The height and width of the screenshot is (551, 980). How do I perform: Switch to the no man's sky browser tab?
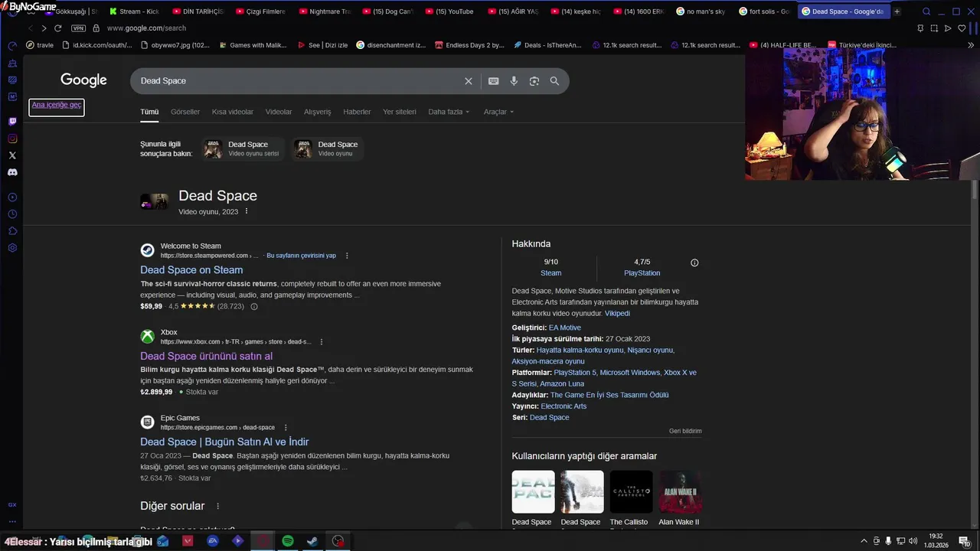coord(700,11)
